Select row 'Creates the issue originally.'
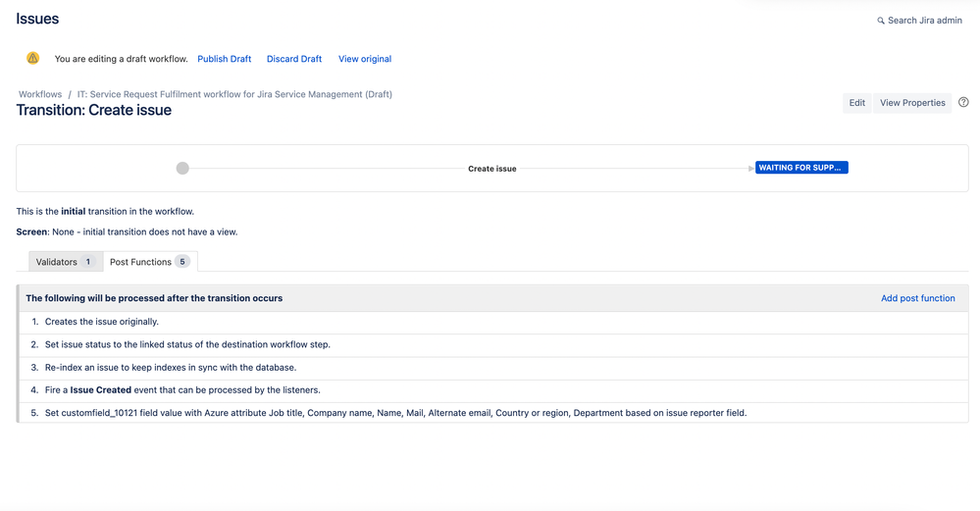Screen dimensions: 980x511 tap(493, 322)
